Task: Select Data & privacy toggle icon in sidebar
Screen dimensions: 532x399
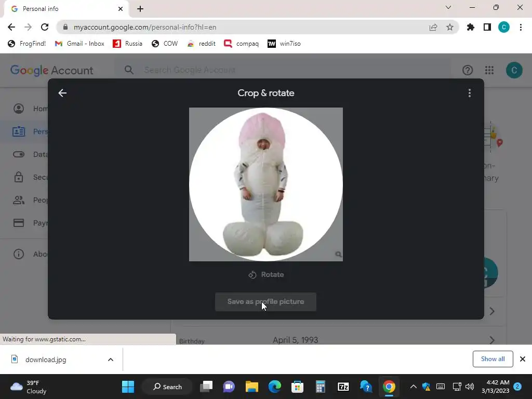Action: 19,154
